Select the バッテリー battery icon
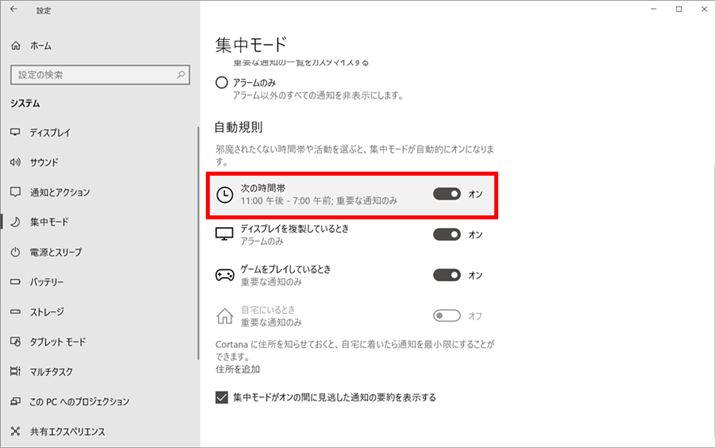 pyautogui.click(x=16, y=282)
